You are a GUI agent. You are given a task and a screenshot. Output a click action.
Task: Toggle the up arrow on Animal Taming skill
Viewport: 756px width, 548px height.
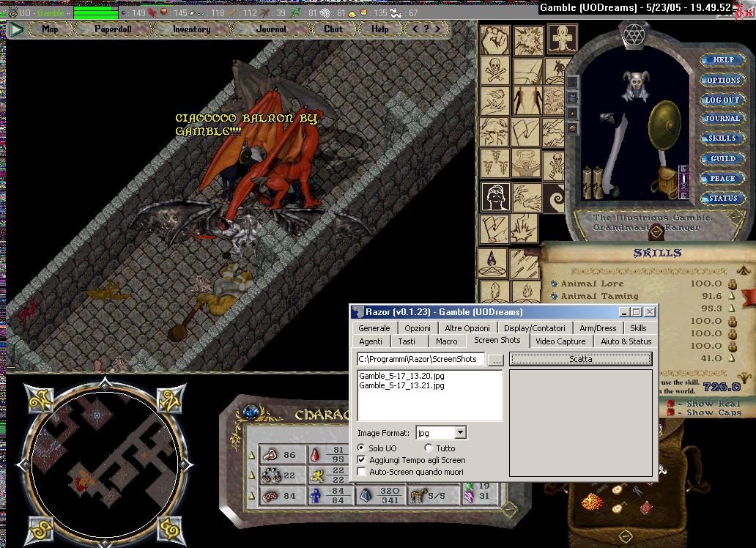(x=731, y=296)
